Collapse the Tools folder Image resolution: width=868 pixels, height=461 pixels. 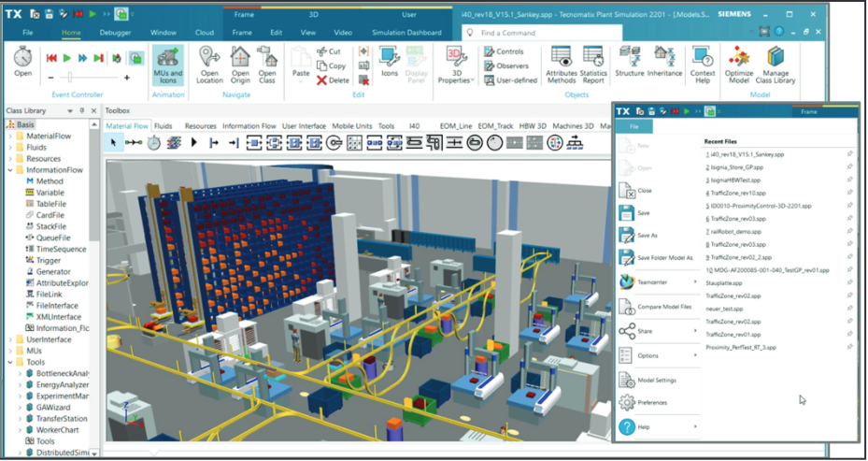pyautogui.click(x=10, y=363)
